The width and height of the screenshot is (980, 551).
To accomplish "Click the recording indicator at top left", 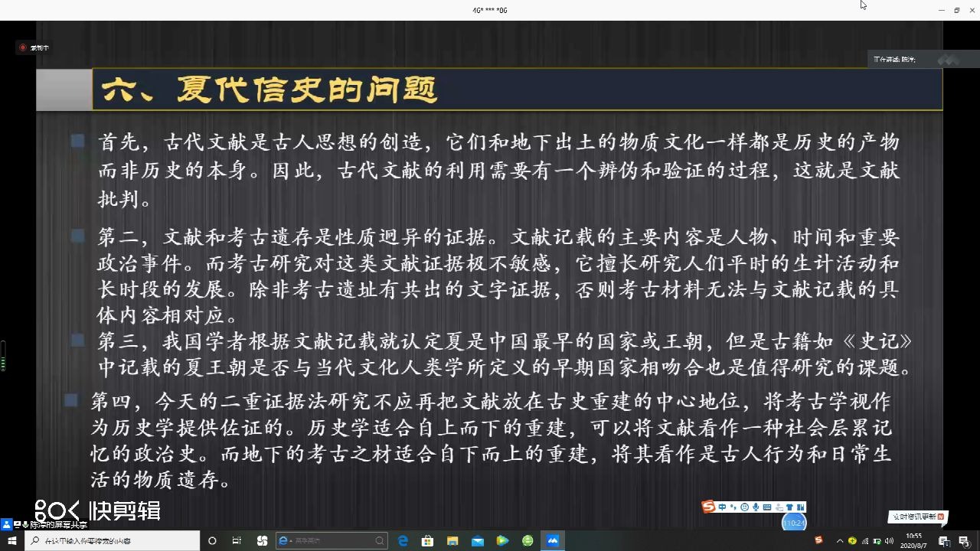I will pyautogui.click(x=34, y=47).
